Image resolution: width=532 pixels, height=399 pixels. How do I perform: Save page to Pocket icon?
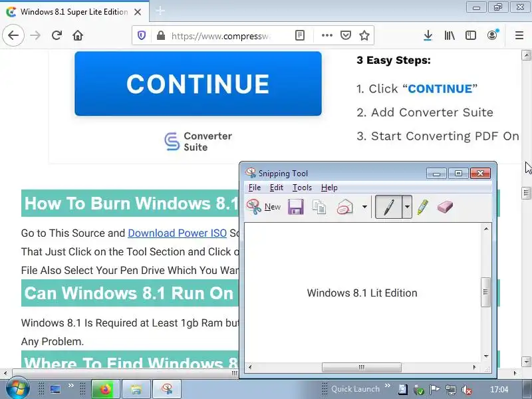click(346, 35)
